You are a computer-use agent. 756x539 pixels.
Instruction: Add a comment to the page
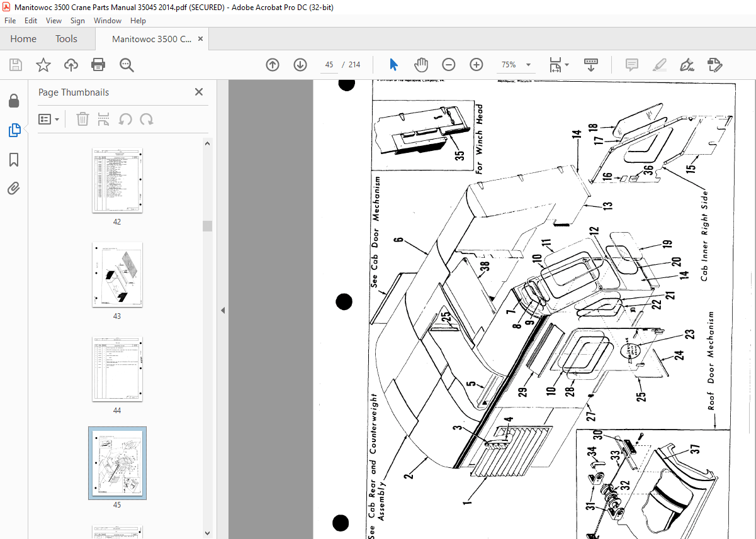pyautogui.click(x=631, y=64)
